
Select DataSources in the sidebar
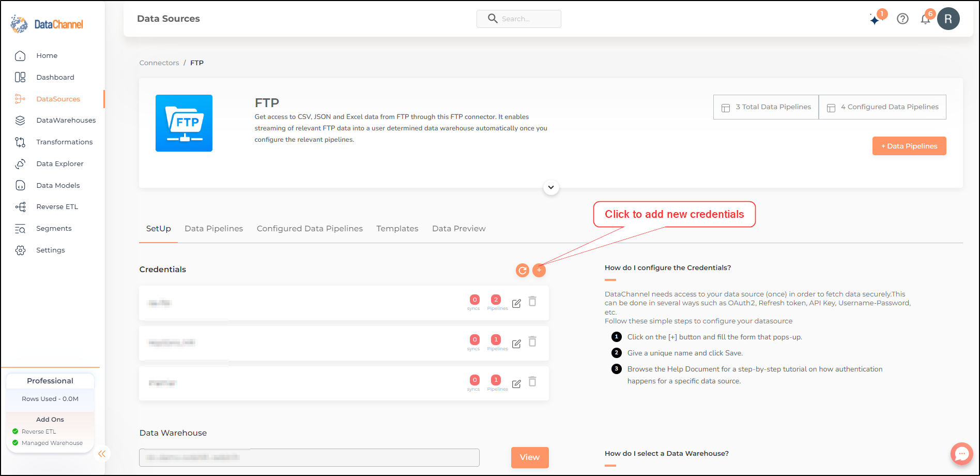tap(58, 99)
